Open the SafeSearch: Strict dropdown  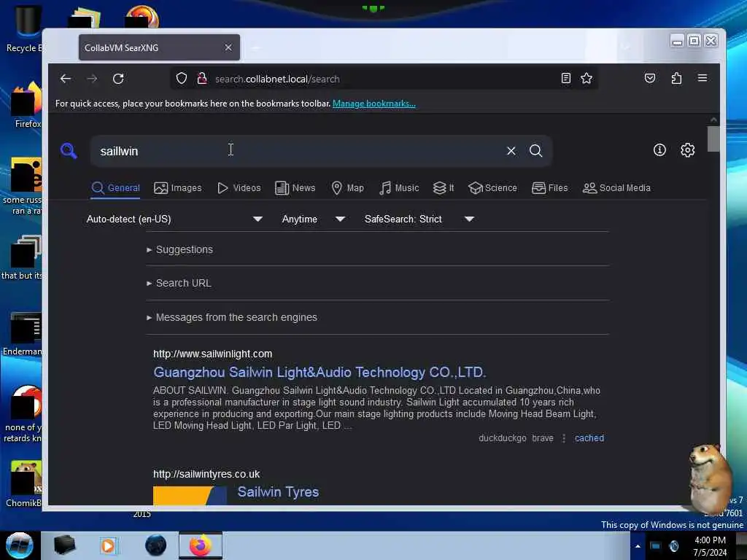[x=419, y=219]
